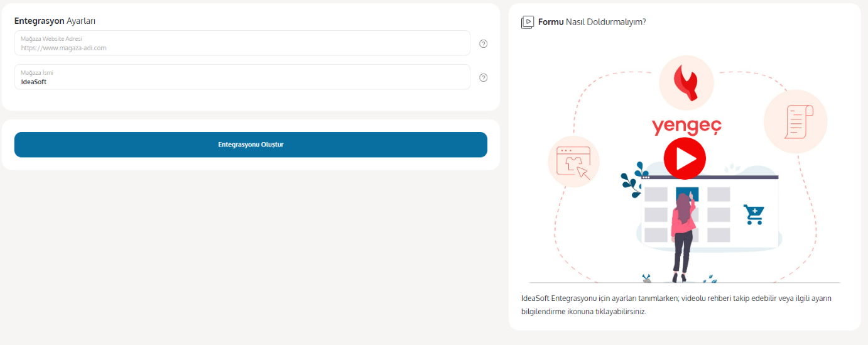868x345 pixels.
Task: Click help icon beside Mağaza Website Adresi
Action: pyautogui.click(x=483, y=43)
